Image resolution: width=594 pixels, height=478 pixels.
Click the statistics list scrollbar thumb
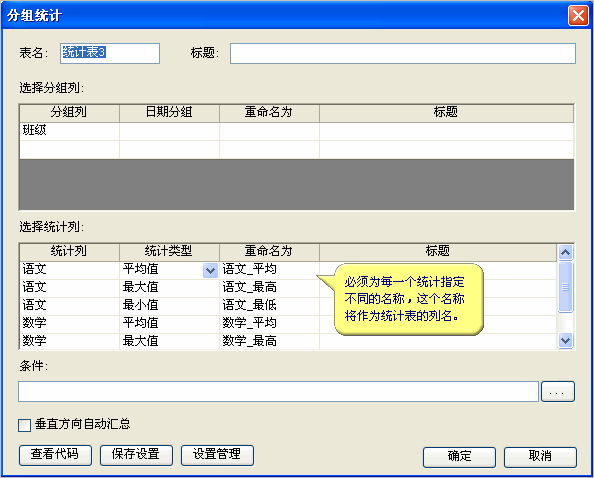pos(565,287)
